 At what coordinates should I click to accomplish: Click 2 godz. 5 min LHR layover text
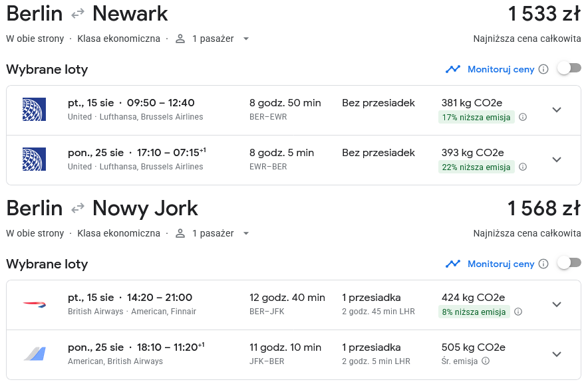(376, 361)
